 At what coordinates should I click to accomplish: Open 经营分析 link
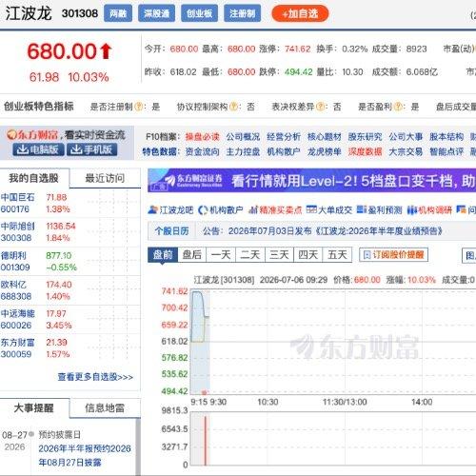[x=284, y=137]
